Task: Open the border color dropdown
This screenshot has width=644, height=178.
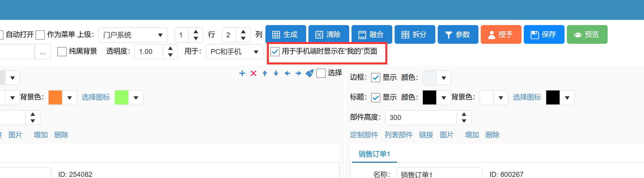Action: click(x=443, y=78)
